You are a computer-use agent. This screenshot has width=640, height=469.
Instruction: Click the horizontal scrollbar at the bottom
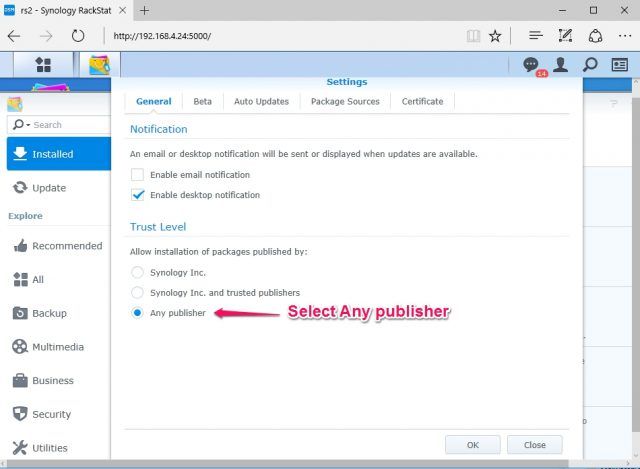point(287,464)
